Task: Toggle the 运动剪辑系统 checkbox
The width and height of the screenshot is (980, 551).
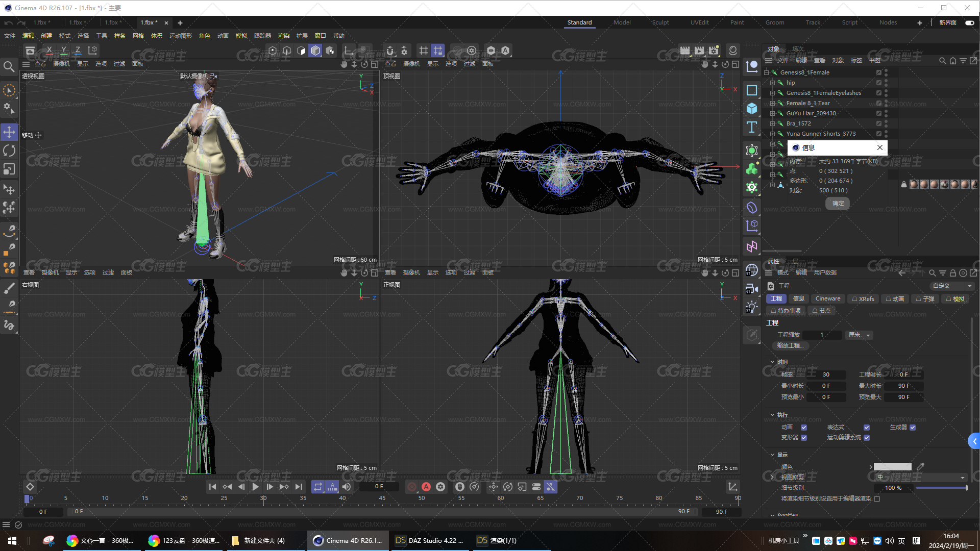Action: pos(867,438)
